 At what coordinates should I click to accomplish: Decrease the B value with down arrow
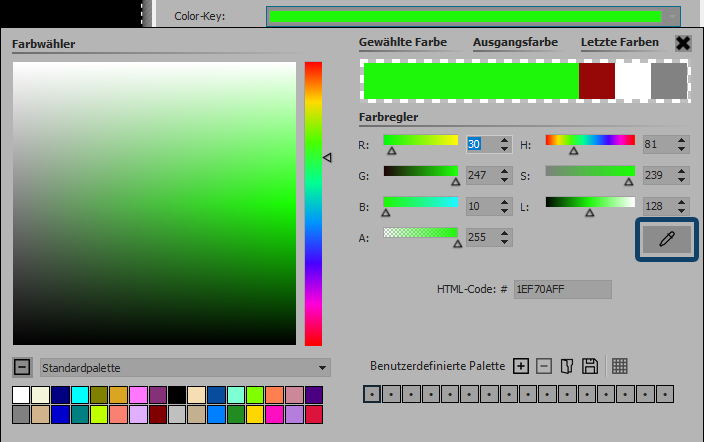pos(505,210)
